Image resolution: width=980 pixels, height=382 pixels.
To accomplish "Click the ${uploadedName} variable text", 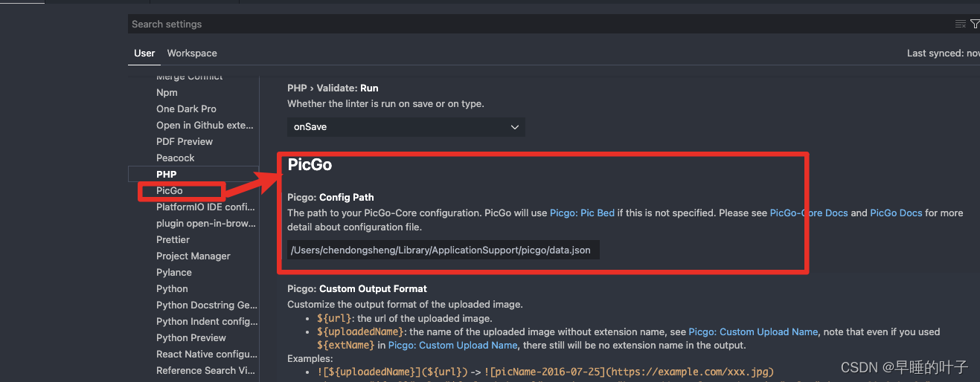I will pos(361,332).
